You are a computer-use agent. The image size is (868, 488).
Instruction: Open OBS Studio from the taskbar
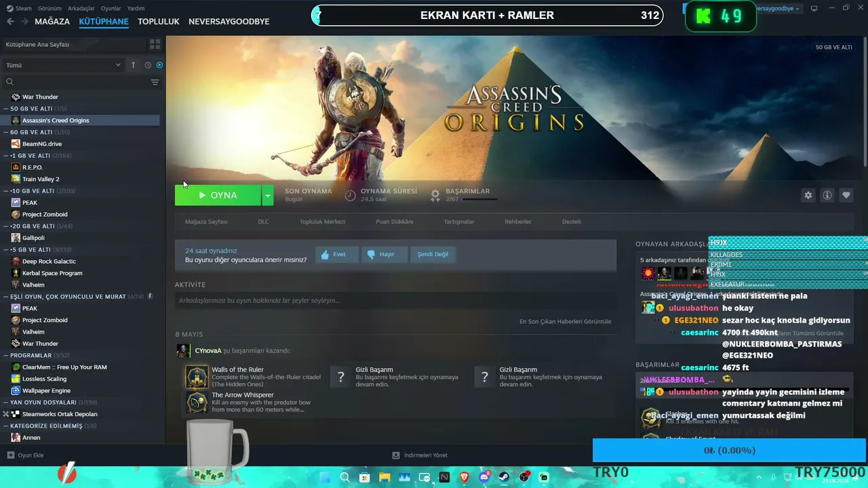point(524,477)
